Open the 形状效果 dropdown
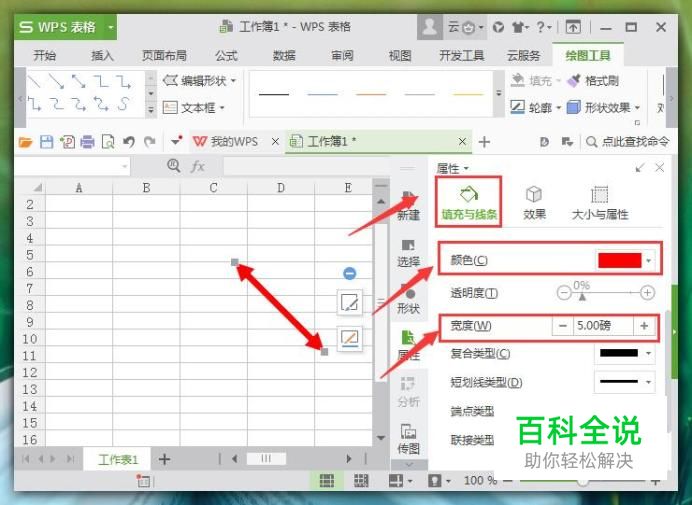 tap(637, 107)
